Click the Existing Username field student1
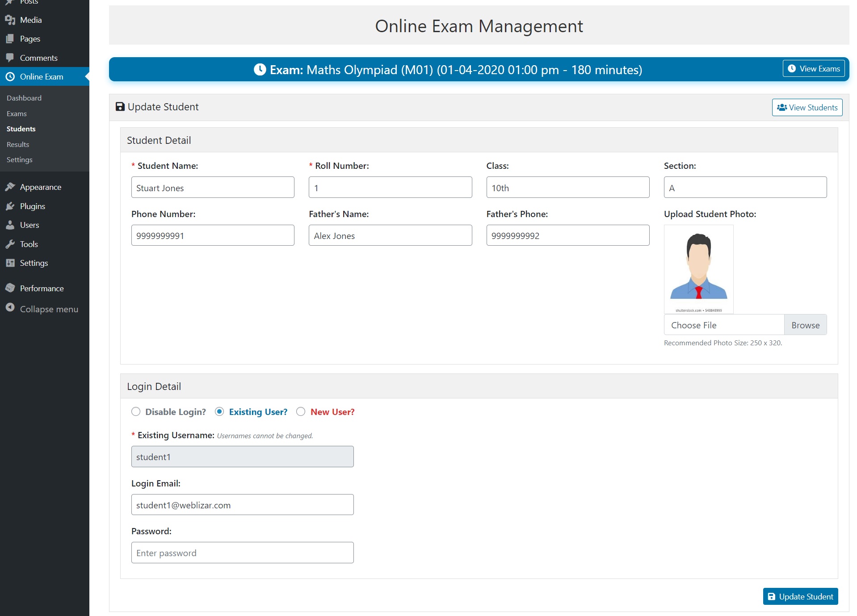857x616 pixels. point(242,457)
